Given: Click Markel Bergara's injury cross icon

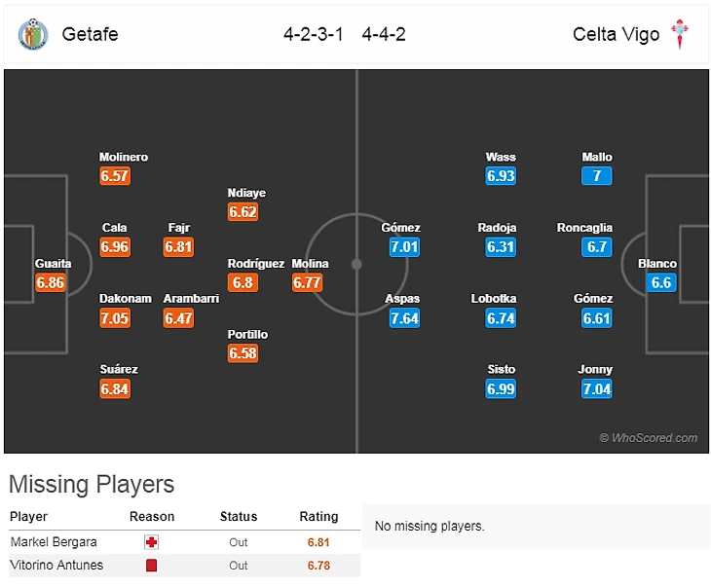Looking at the screenshot, I should (x=151, y=542).
